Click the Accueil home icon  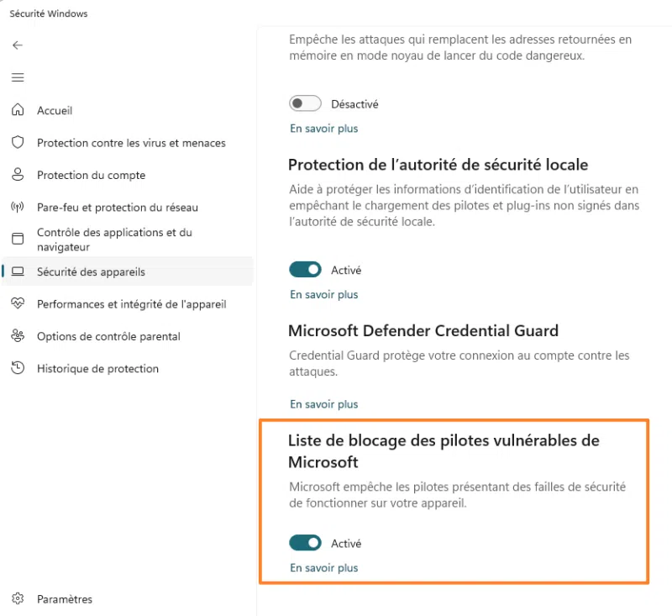(18, 110)
